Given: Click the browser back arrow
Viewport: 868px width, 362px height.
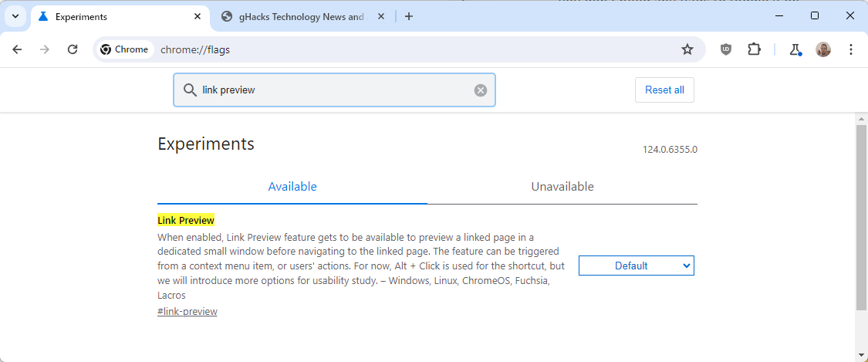Looking at the screenshot, I should coord(17,49).
